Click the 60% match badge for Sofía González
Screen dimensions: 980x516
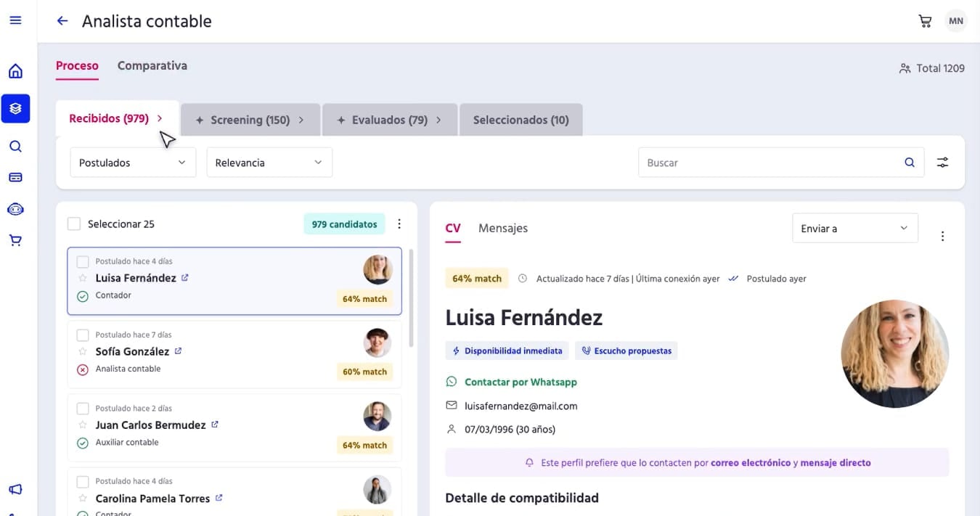tap(364, 372)
